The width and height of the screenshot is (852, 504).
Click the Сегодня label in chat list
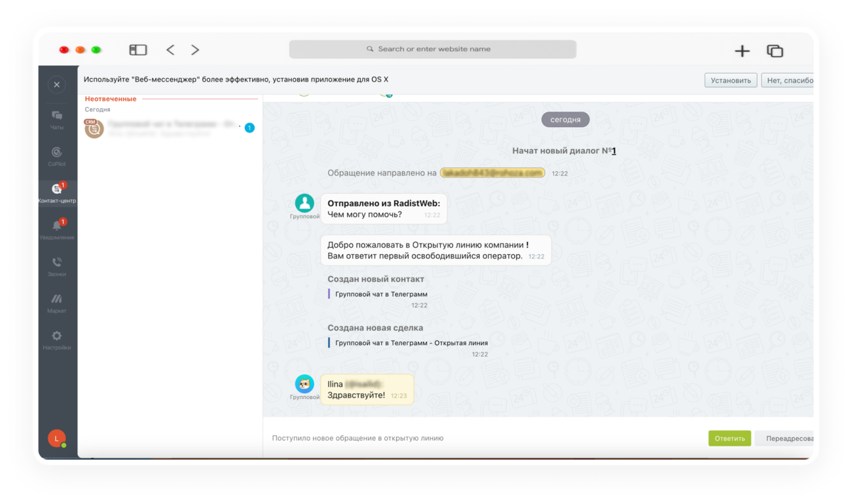point(97,110)
